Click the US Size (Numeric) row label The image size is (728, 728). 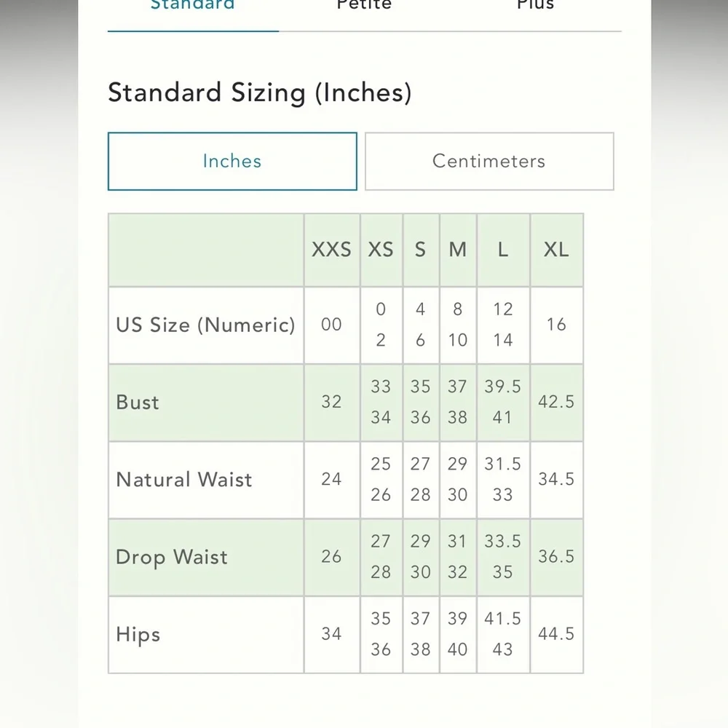(205, 325)
